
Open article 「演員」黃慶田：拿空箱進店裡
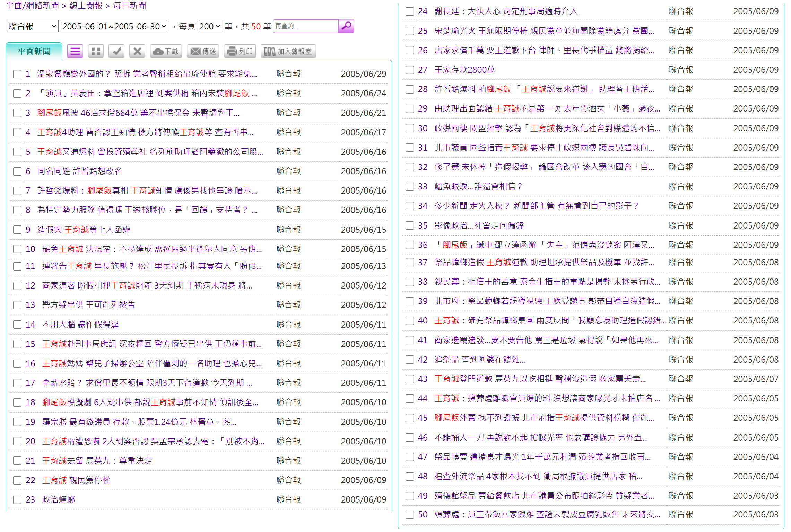[147, 93]
